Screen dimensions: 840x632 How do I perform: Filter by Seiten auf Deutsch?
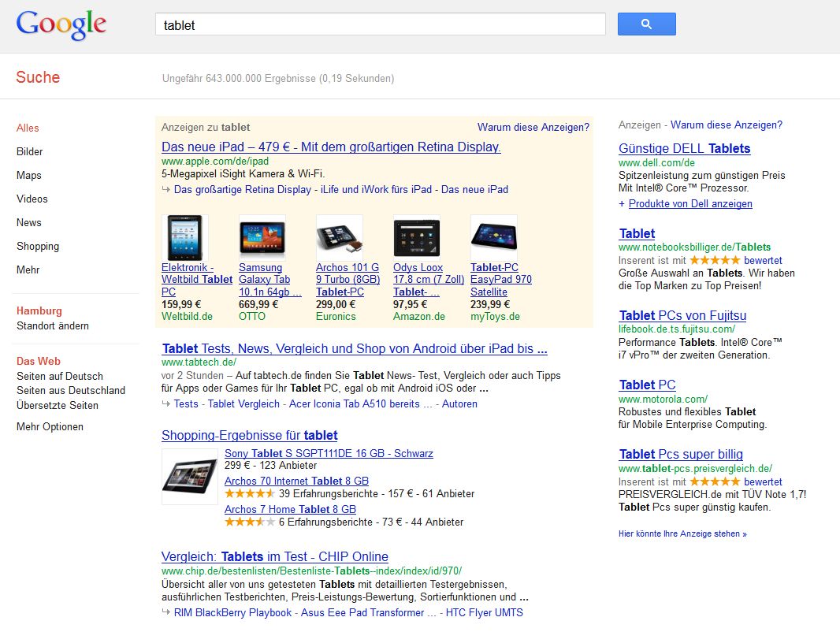(x=59, y=376)
